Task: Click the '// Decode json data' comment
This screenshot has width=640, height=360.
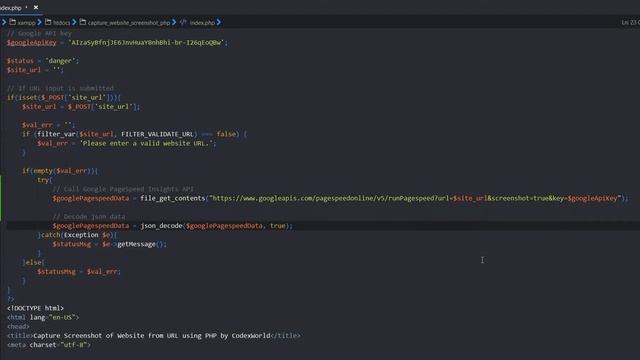Action: [89, 216]
